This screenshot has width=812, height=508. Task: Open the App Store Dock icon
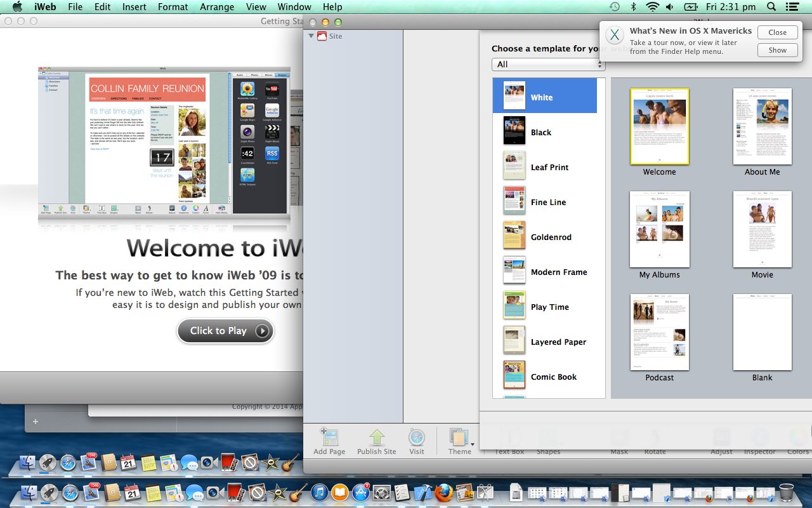coord(361,492)
